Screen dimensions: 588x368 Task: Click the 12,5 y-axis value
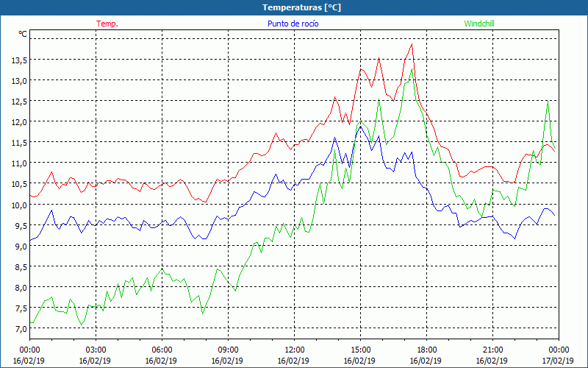pos(19,102)
